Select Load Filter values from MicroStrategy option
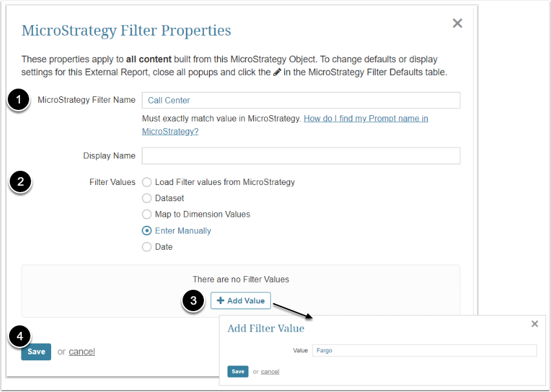This screenshot has height=392, width=551. (147, 182)
